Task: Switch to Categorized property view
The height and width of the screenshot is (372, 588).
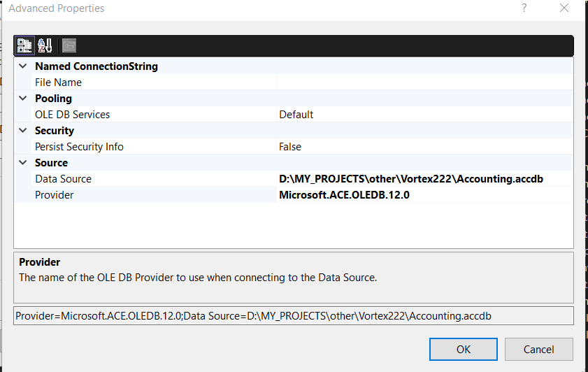Action: 24,45
